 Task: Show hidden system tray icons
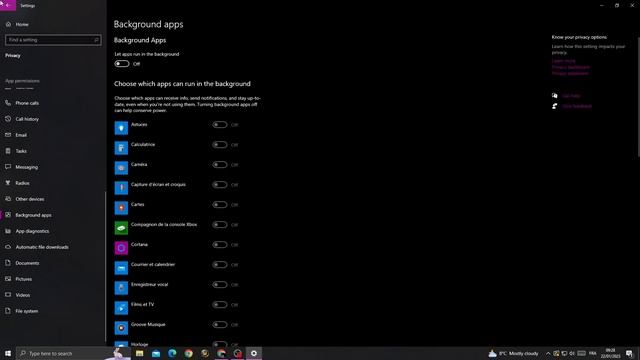click(548, 353)
